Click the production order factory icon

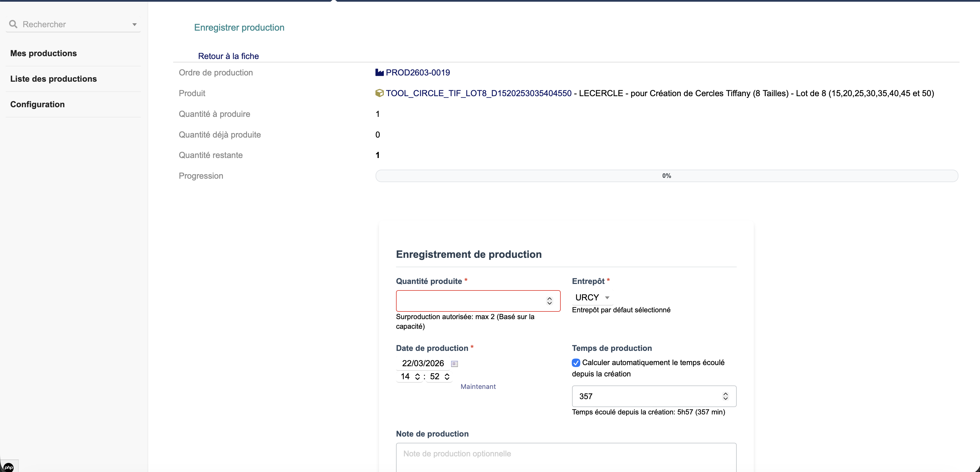(x=379, y=73)
